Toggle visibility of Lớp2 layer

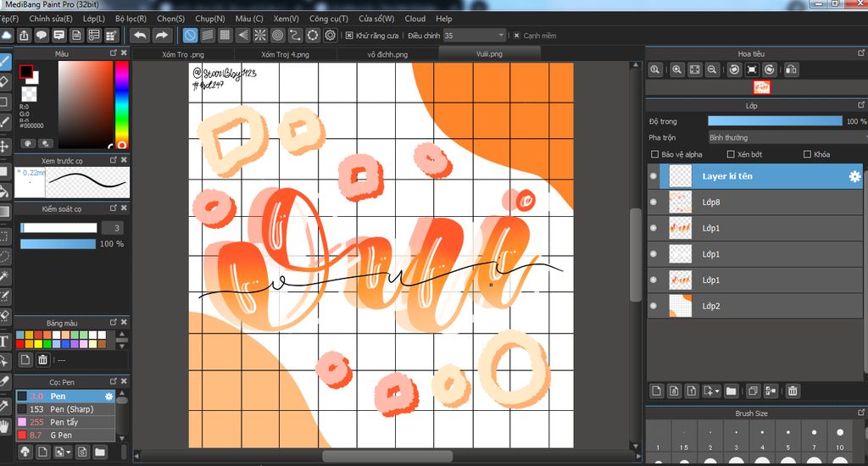pyautogui.click(x=654, y=306)
